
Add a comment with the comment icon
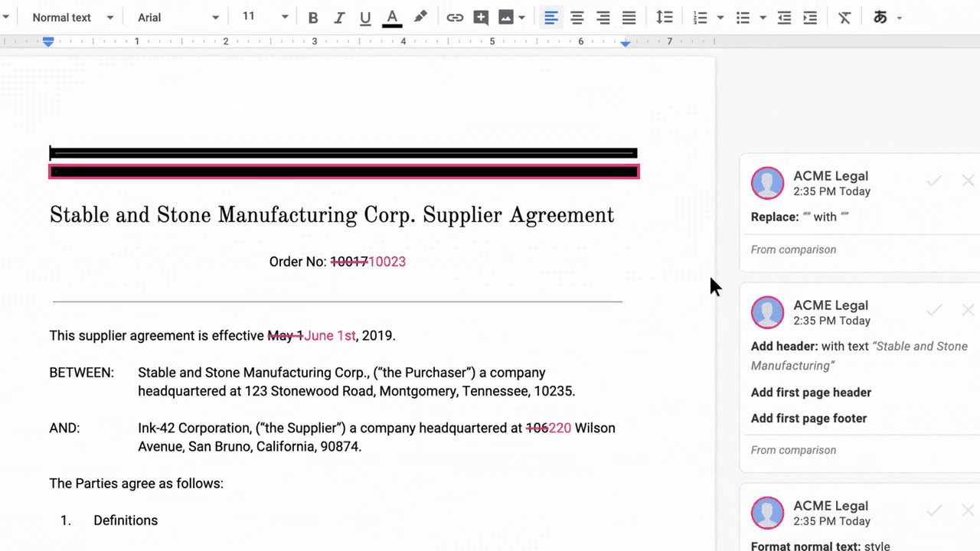[481, 17]
